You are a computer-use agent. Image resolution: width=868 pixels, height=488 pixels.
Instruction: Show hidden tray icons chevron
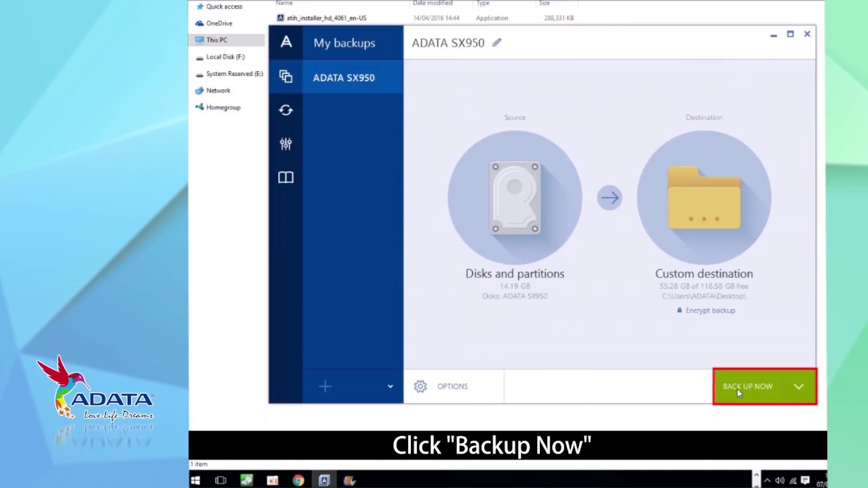click(767, 481)
